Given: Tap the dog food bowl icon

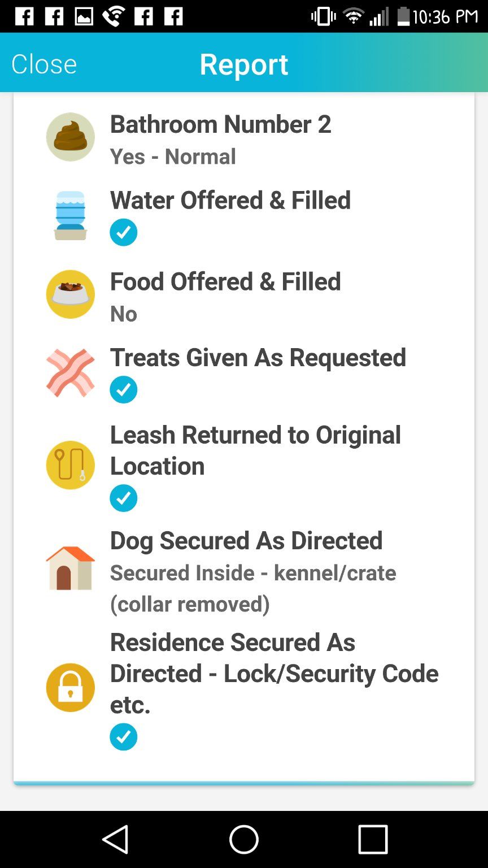Looking at the screenshot, I should pos(70,294).
